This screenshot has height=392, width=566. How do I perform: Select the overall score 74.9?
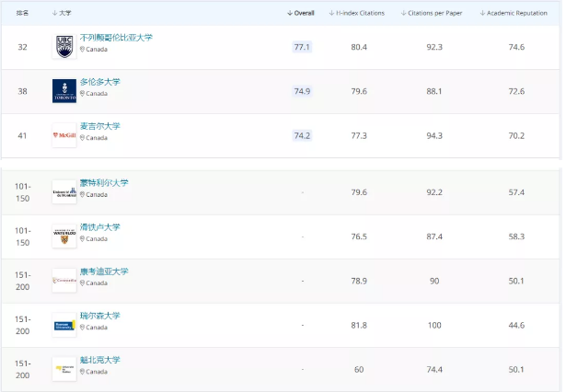302,91
